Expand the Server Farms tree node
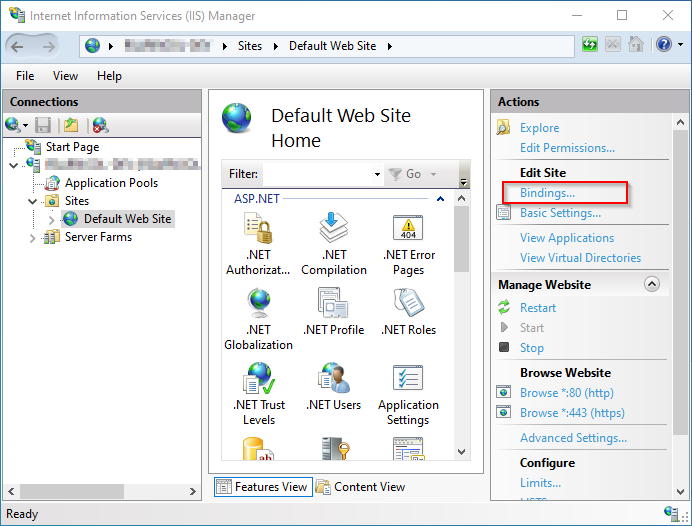Image resolution: width=692 pixels, height=526 pixels. 32,238
